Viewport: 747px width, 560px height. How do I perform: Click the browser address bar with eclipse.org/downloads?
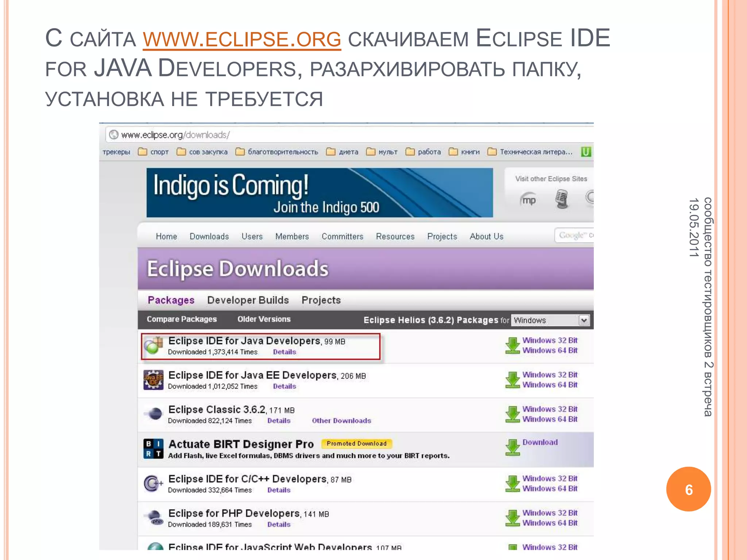[349, 135]
